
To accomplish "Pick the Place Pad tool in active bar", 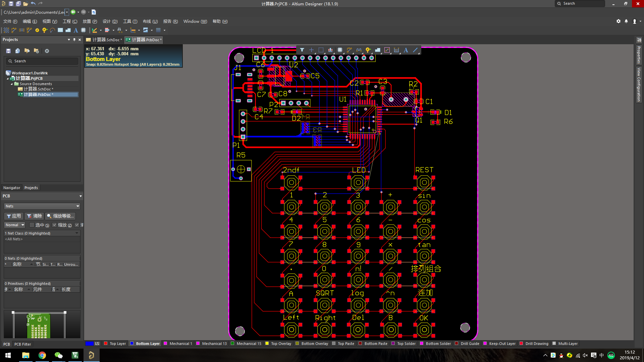I will (x=368, y=50).
